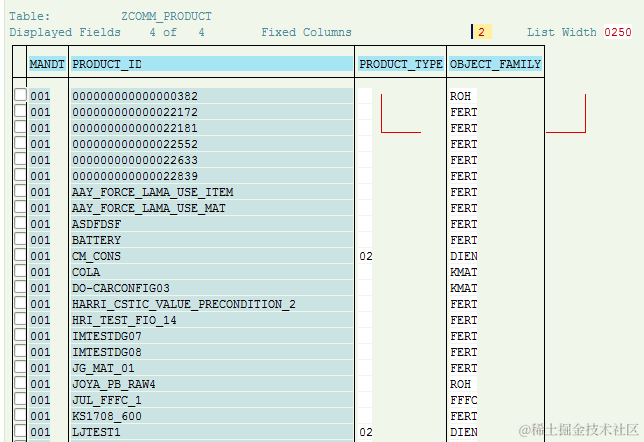The image size is (644, 442).
Task: Click DIEN in the CM_CONS row
Action: click(x=463, y=256)
